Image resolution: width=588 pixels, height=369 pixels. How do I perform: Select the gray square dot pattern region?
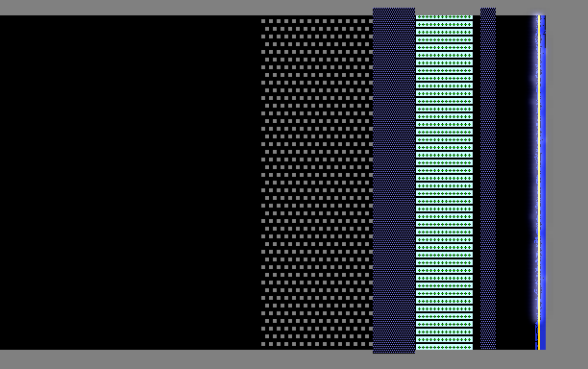(317, 183)
